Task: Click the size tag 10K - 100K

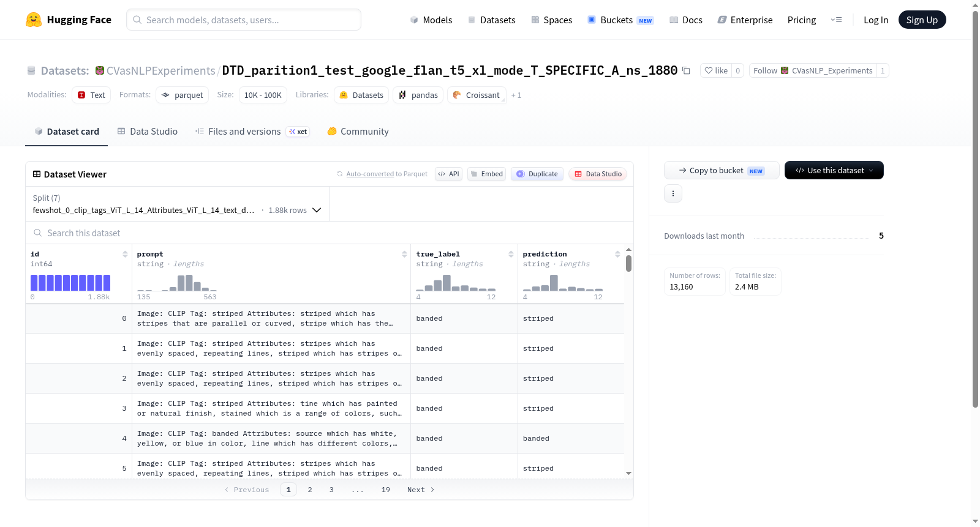Action: point(263,95)
